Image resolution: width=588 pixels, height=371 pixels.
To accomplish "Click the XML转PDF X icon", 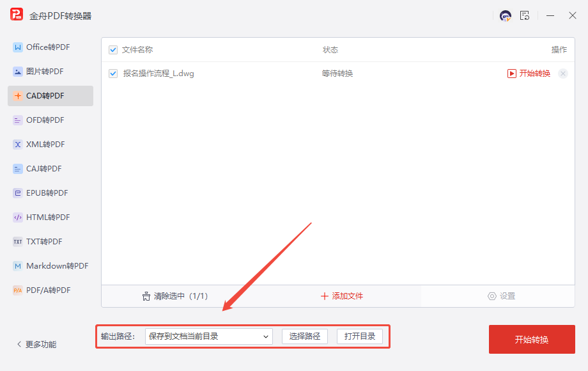I will click(18, 145).
